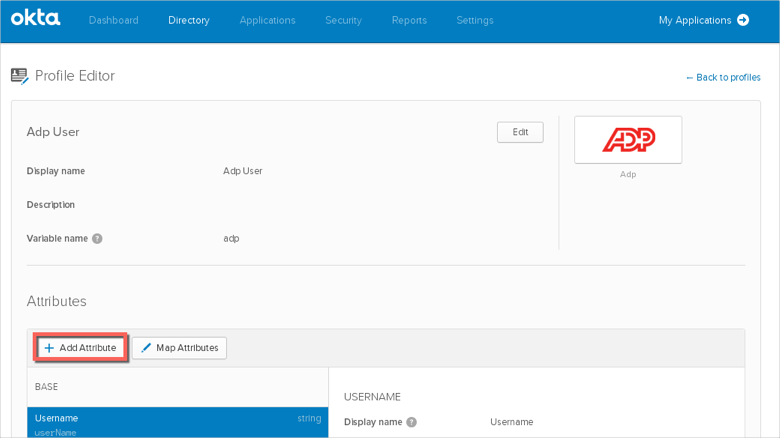The width and height of the screenshot is (780, 438).
Task: Select the Reports menu item
Action: pos(409,20)
